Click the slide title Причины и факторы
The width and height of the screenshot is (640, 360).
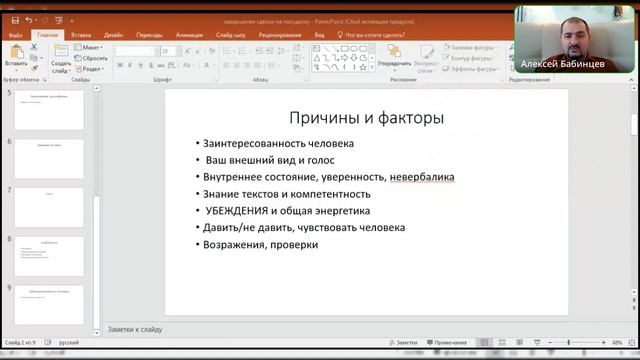367,118
